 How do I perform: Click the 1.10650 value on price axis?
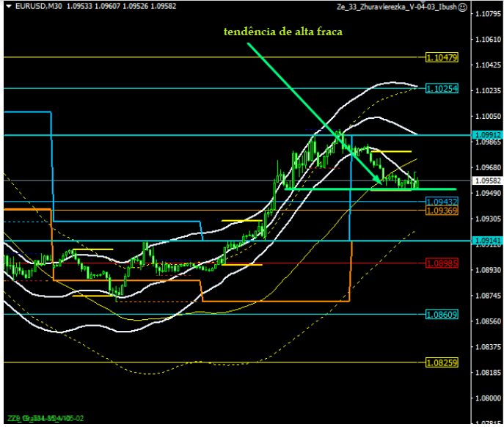pos(486,40)
